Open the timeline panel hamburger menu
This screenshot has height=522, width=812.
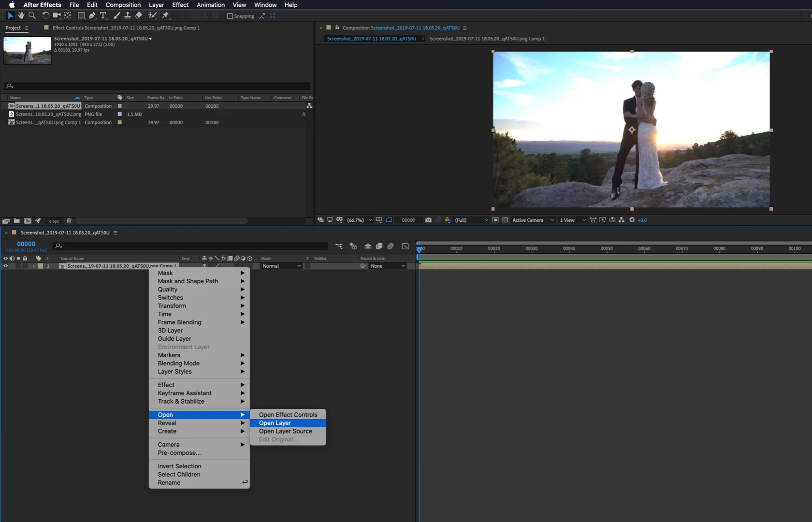116,232
